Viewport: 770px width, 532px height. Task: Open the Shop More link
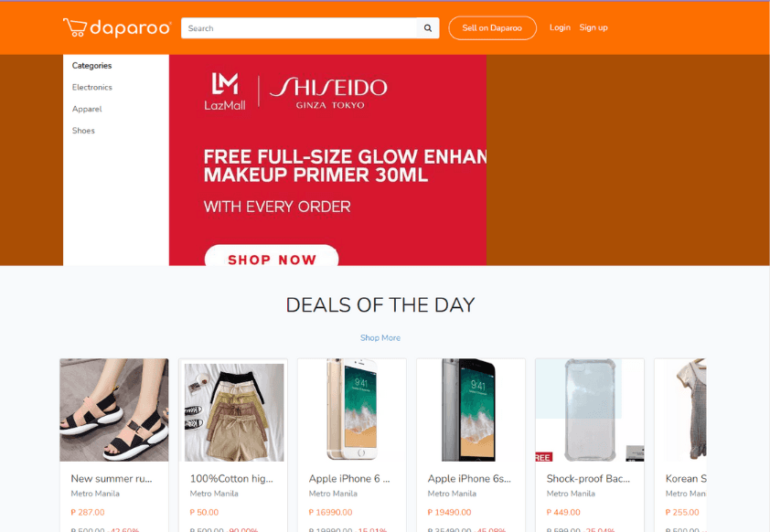pos(380,337)
